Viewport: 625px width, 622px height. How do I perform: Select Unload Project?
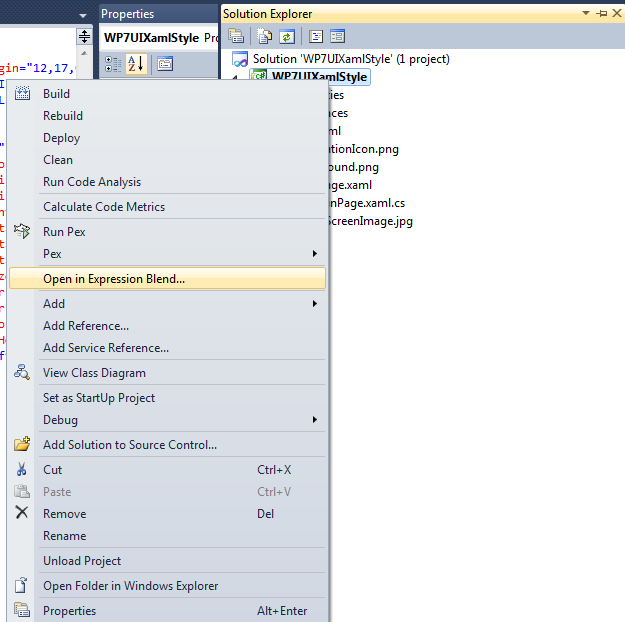click(167, 561)
